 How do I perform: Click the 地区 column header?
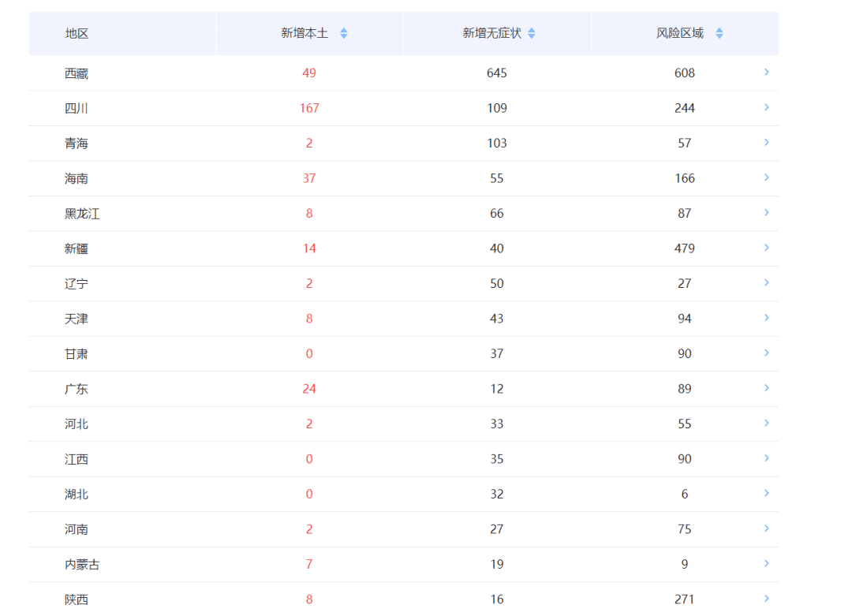point(77,33)
